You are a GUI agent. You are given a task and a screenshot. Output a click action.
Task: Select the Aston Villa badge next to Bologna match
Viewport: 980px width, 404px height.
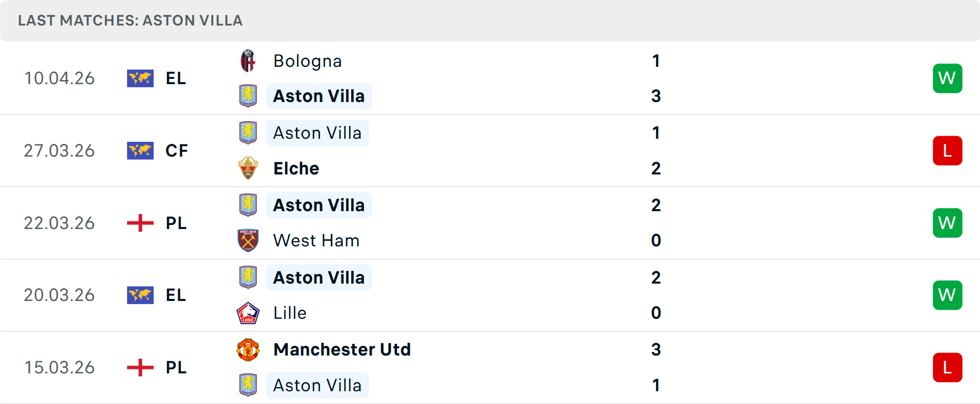[x=248, y=96]
